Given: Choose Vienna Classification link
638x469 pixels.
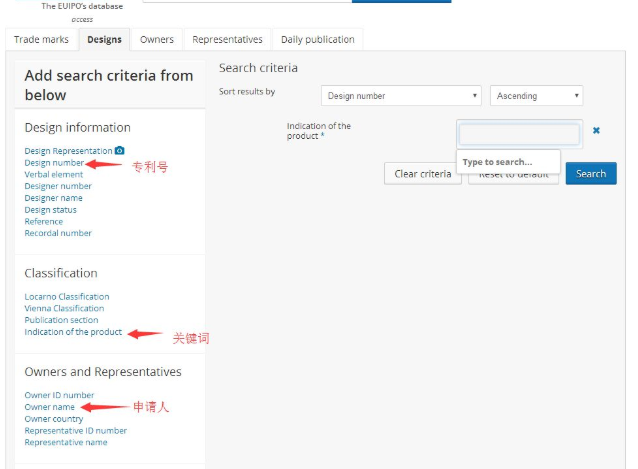Looking at the screenshot, I should [x=64, y=309].
